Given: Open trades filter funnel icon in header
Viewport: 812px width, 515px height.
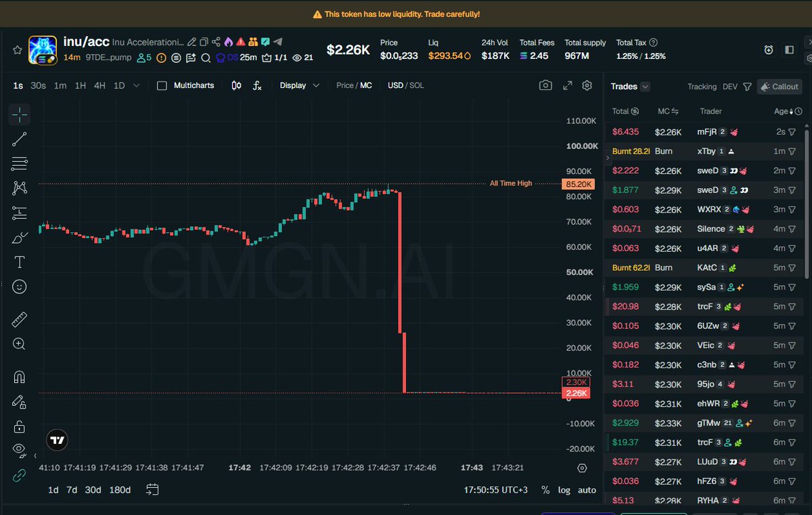Looking at the screenshot, I should coord(747,87).
